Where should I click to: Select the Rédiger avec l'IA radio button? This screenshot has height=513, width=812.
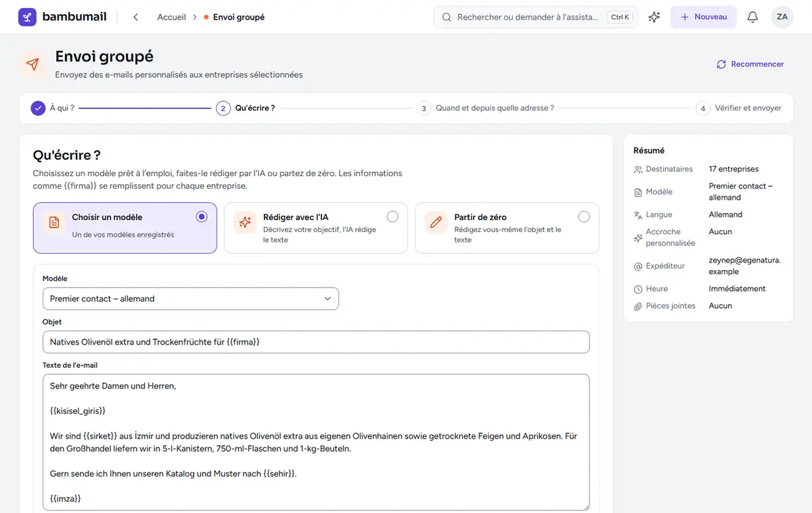coord(392,217)
